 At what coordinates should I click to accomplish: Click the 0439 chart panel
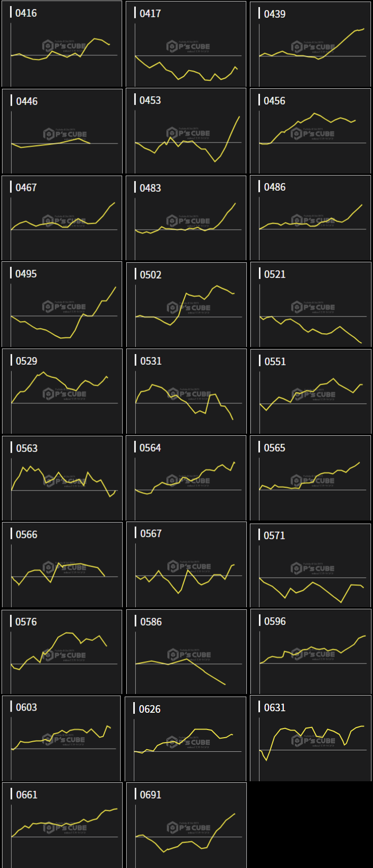pos(310,44)
